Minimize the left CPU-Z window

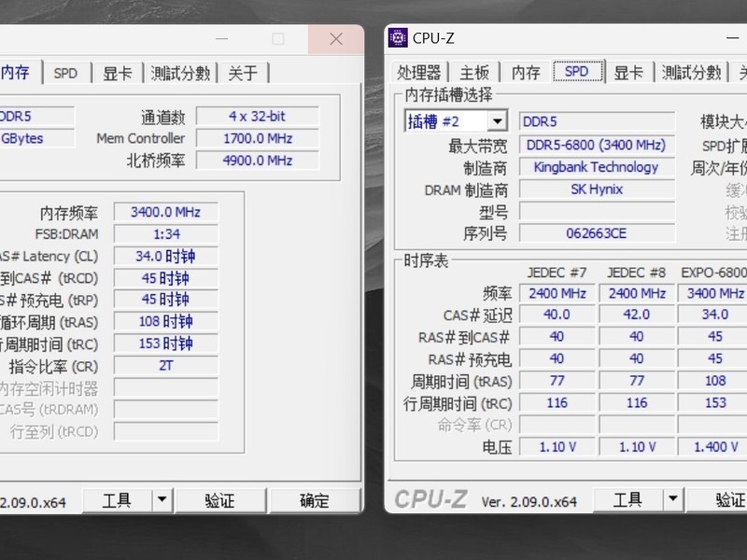pos(221,39)
